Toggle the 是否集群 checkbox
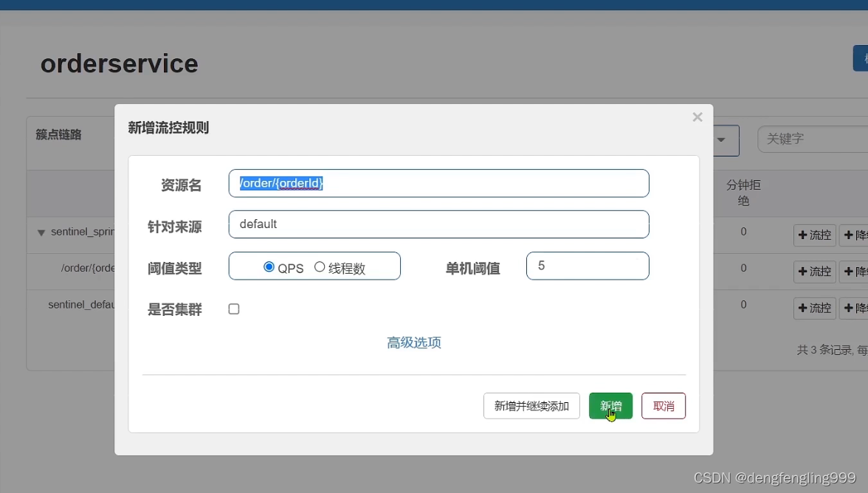The image size is (868, 493). click(x=234, y=308)
